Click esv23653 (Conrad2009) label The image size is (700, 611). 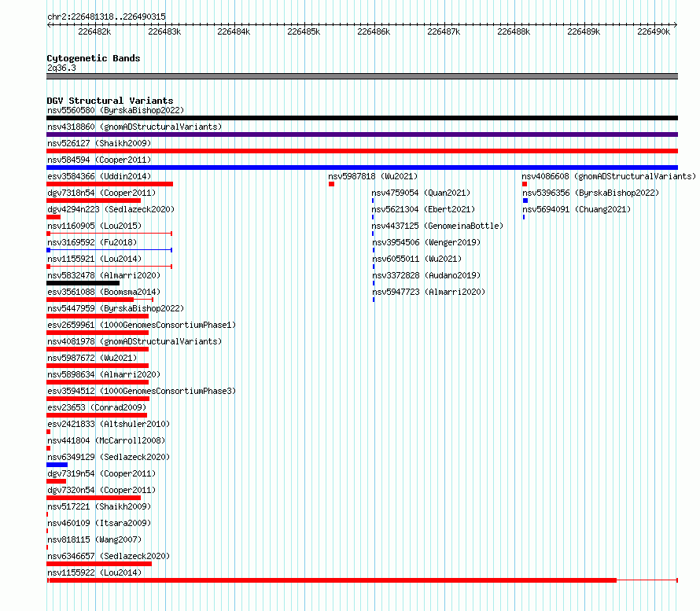pyautogui.click(x=97, y=407)
